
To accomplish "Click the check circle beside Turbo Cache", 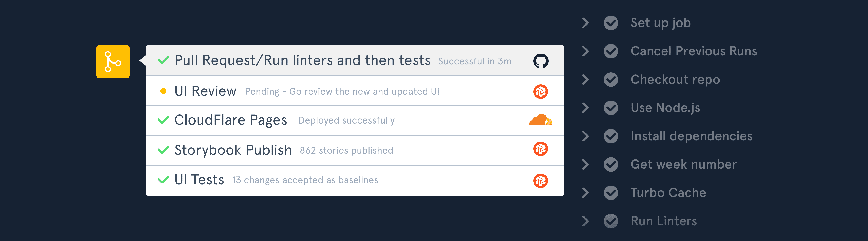I will pos(611,193).
